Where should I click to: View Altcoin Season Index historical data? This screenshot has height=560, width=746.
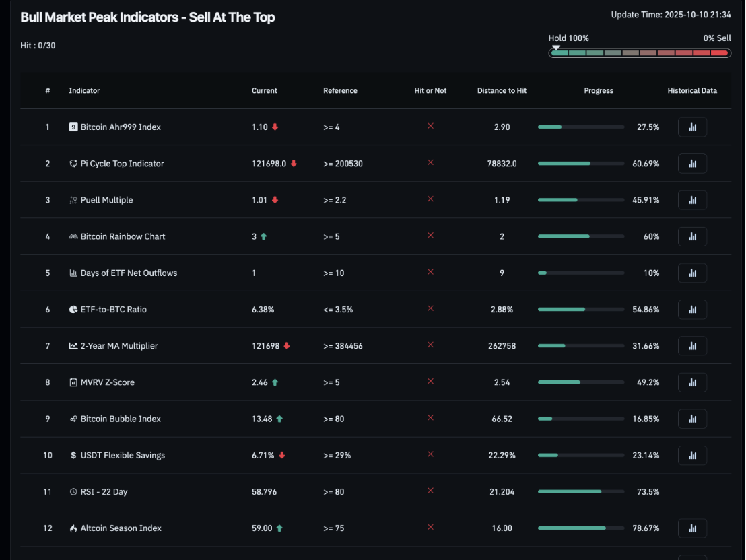click(692, 528)
